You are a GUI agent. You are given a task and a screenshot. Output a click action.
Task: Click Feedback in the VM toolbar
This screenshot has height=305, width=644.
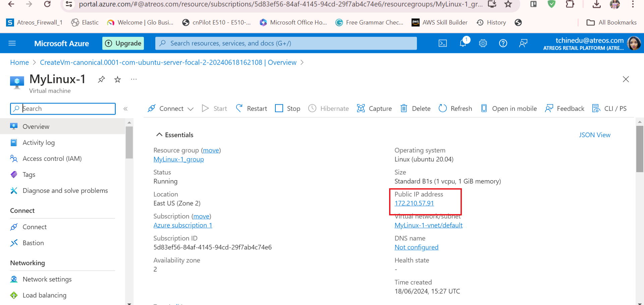point(565,108)
